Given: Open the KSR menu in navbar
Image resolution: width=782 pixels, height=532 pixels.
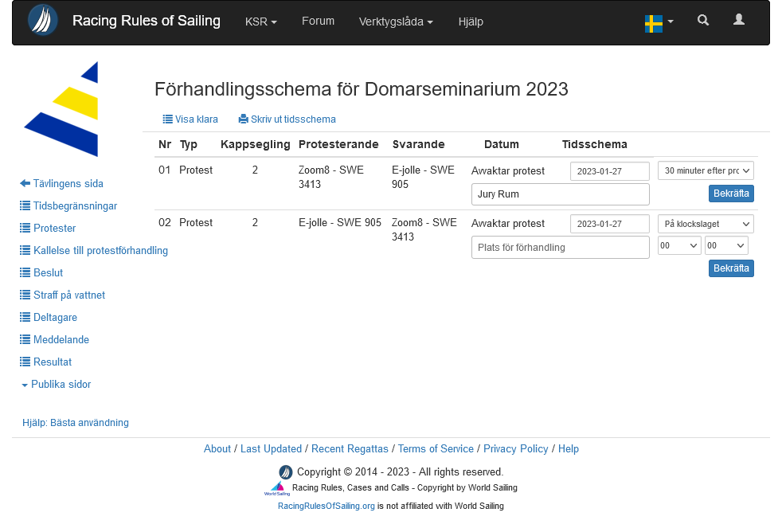Looking at the screenshot, I should [x=260, y=22].
